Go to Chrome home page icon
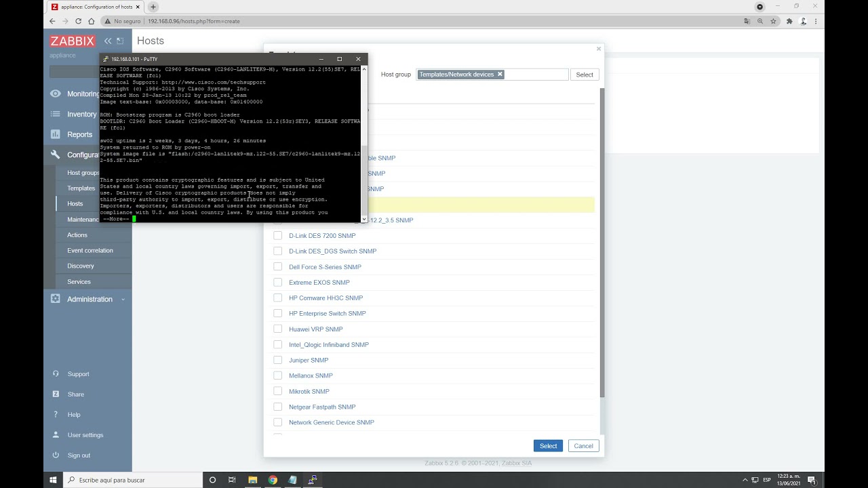Image resolution: width=868 pixels, height=488 pixels. point(92,21)
